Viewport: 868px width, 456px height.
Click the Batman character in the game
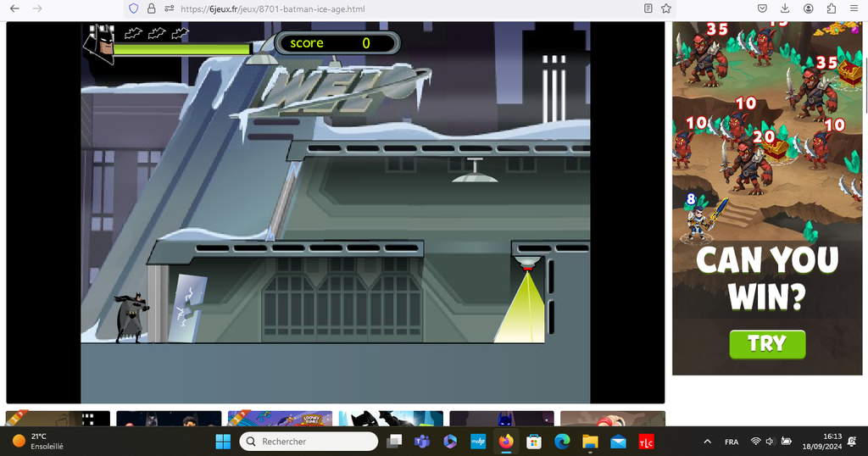tap(131, 318)
